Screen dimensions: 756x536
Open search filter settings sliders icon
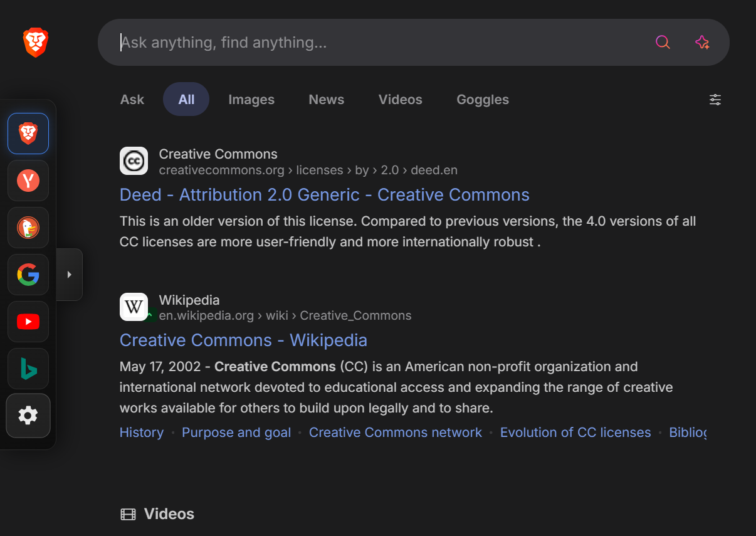(715, 100)
